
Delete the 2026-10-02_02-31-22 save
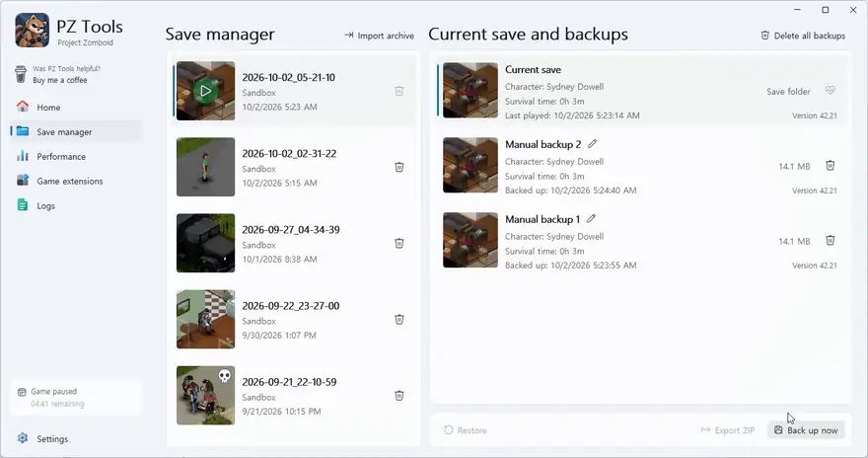[x=399, y=167]
